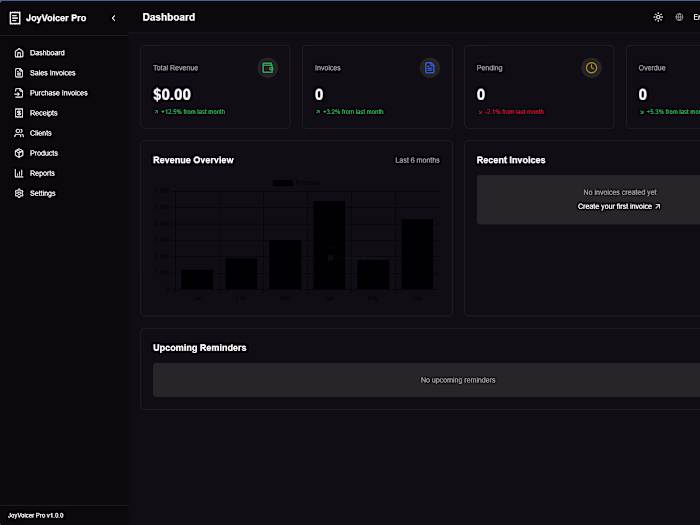Image resolution: width=700 pixels, height=525 pixels.
Task: Go to Sales Invoices page
Action: tap(53, 73)
